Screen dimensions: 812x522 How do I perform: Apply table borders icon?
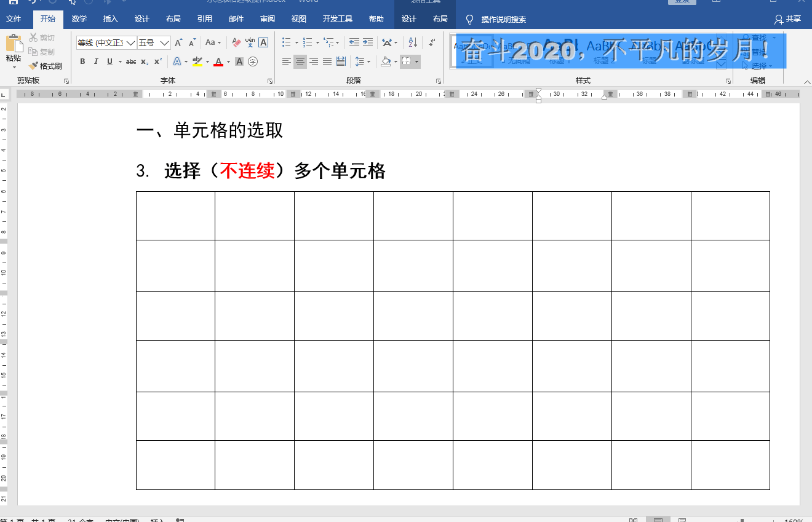[406, 61]
